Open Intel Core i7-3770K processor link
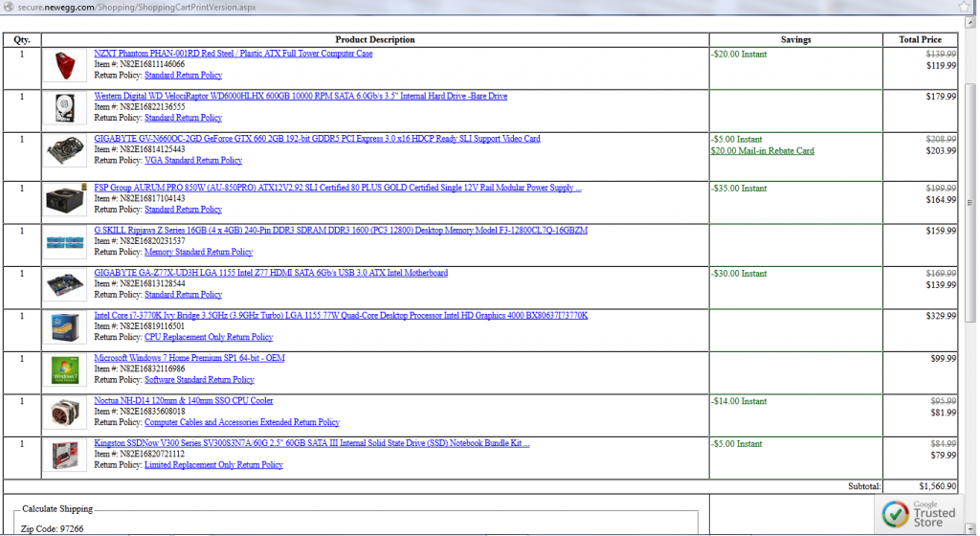980x536 pixels. (x=341, y=316)
